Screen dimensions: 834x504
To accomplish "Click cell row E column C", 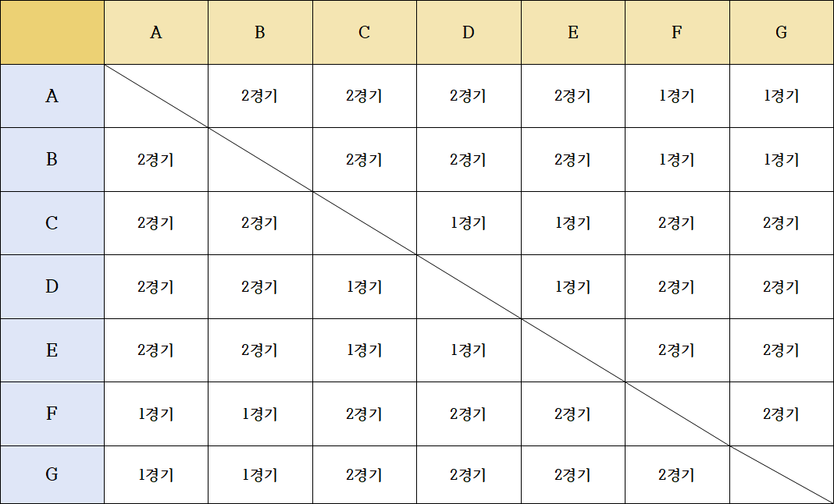I will click(x=365, y=350).
